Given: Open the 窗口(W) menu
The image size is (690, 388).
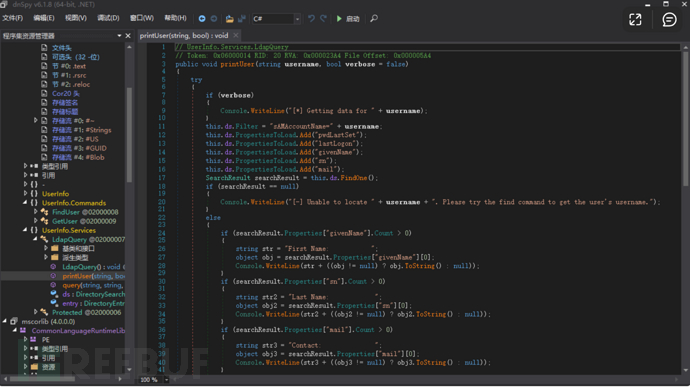Looking at the screenshot, I should [x=142, y=18].
